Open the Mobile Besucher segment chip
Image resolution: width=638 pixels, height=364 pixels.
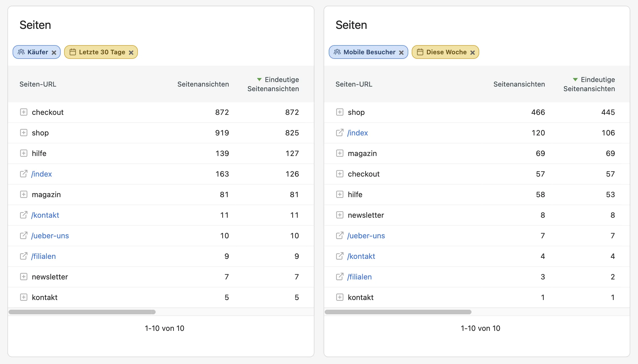pyautogui.click(x=368, y=52)
